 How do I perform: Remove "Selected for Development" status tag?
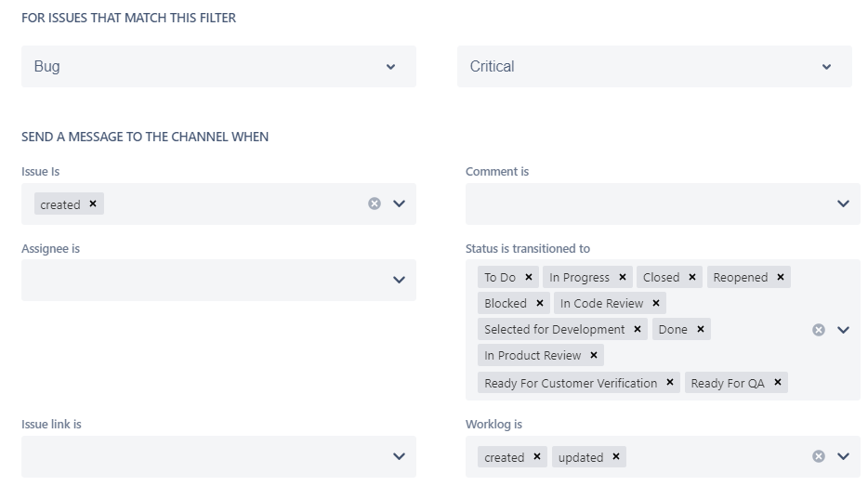[x=638, y=329]
